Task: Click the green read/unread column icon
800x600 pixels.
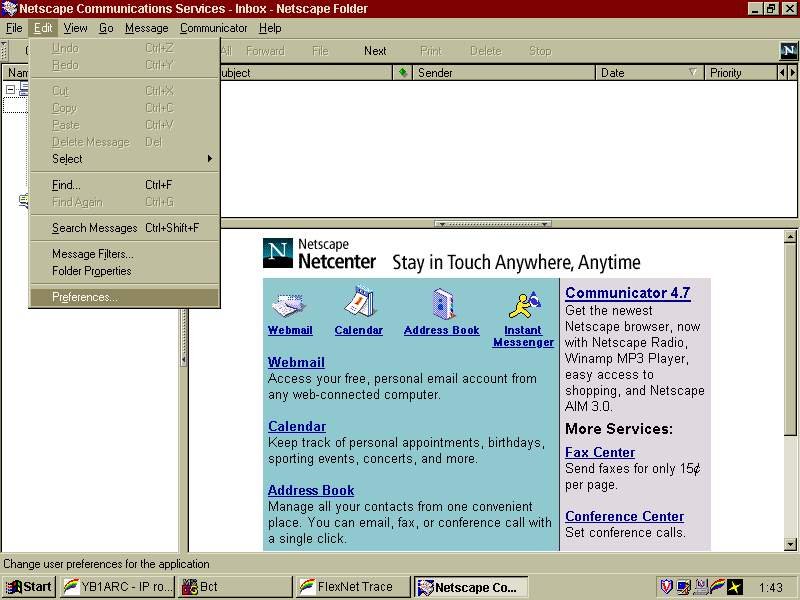Action: 403,73
